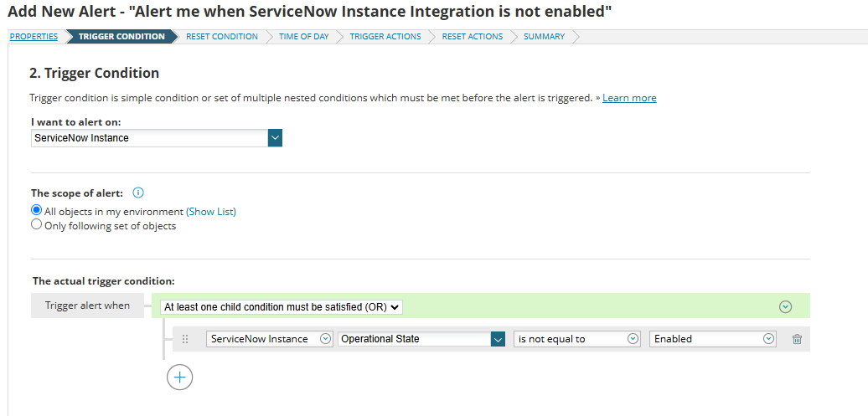This screenshot has height=416, width=868.
Task: View the Summary step
Action: click(544, 37)
